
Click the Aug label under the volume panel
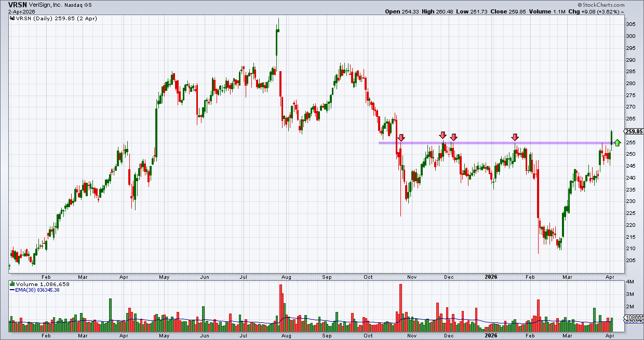tap(286, 336)
